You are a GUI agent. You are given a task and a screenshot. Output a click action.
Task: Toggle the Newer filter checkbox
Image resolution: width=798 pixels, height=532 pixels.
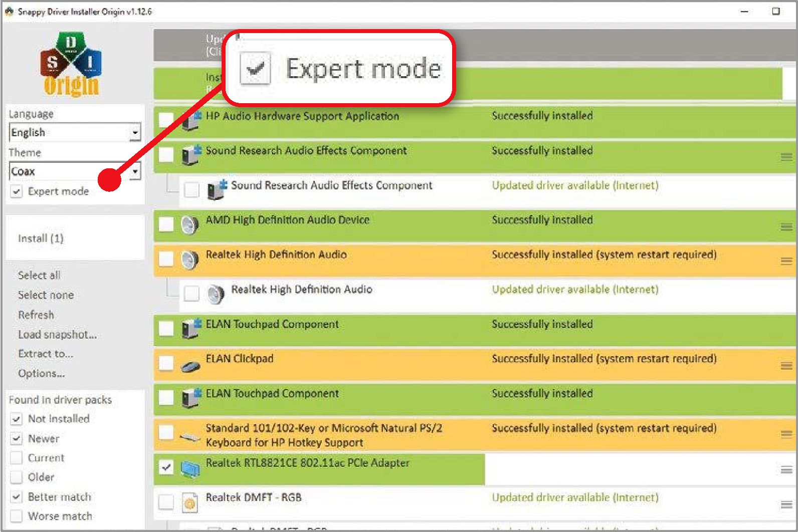(17, 439)
